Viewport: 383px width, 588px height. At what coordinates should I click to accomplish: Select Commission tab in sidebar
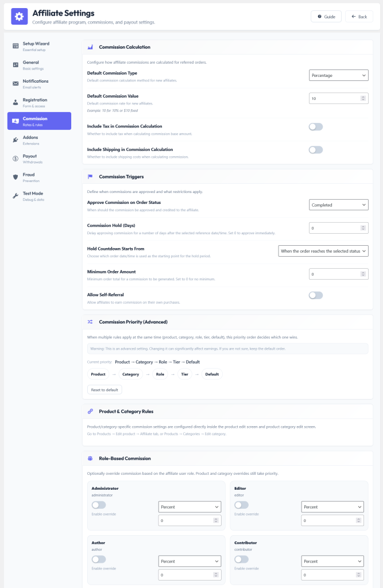pos(39,121)
